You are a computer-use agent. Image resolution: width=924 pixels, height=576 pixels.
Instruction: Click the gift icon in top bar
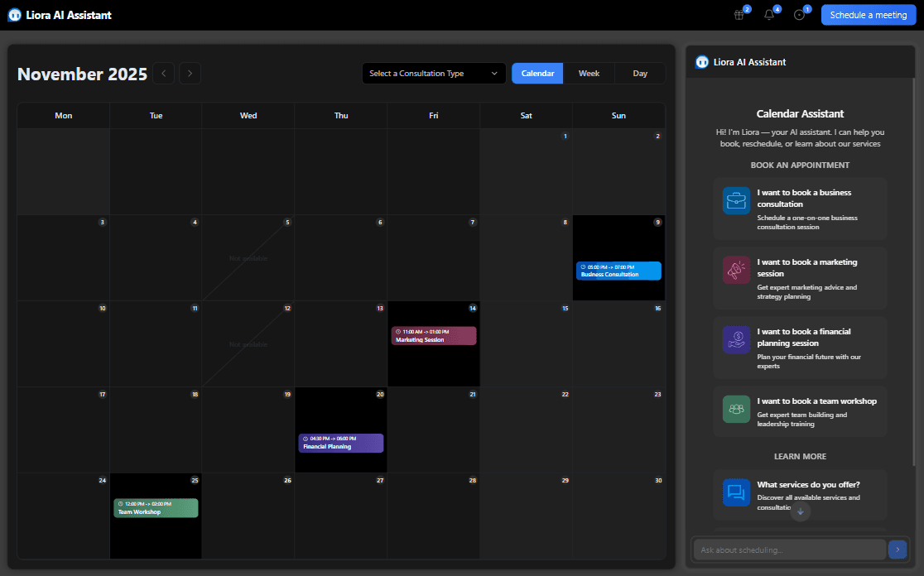(x=739, y=15)
